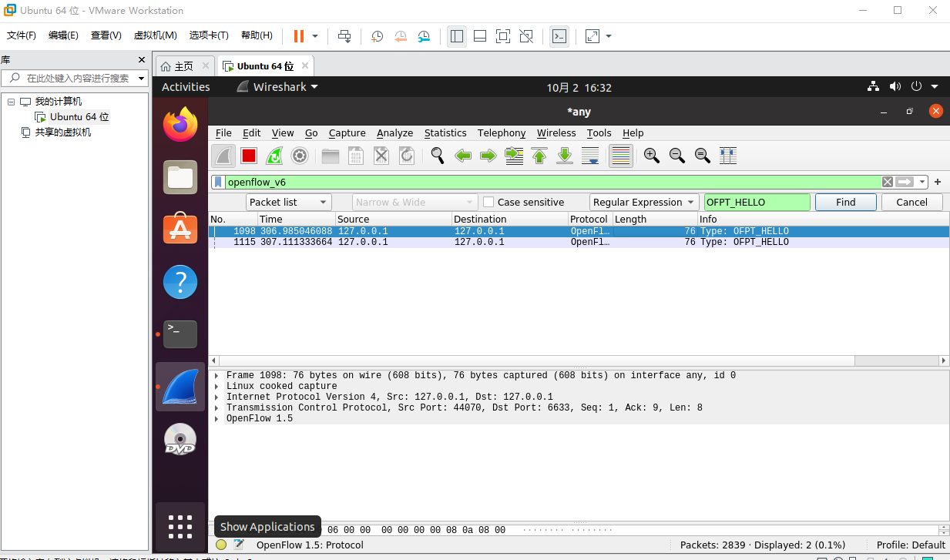Click the Cancel button in find bar
The height and width of the screenshot is (560, 950).
tap(912, 202)
